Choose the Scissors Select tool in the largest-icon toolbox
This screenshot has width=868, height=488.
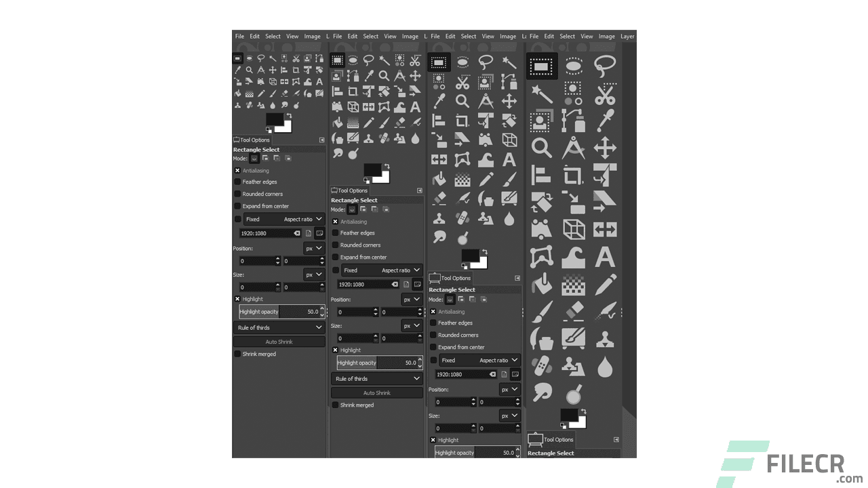(604, 94)
